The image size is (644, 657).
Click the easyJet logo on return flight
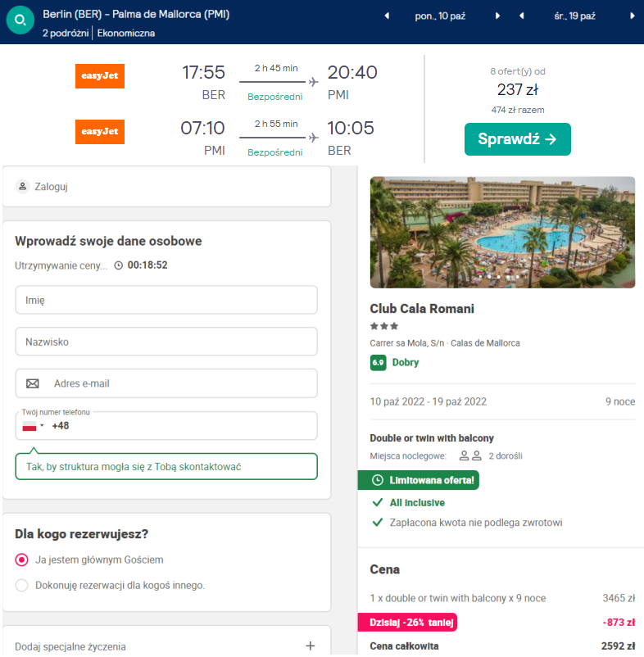[100, 132]
